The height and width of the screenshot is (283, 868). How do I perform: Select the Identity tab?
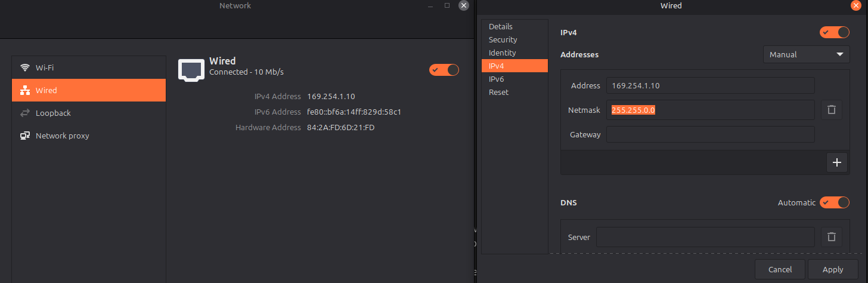(502, 53)
